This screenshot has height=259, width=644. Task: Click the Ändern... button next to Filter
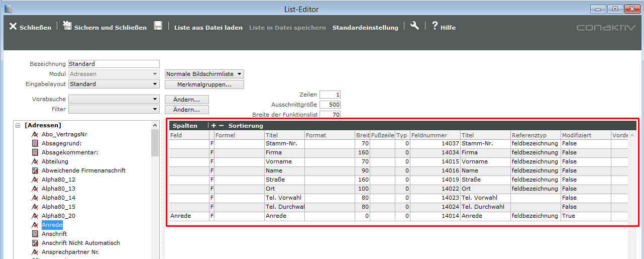point(186,110)
